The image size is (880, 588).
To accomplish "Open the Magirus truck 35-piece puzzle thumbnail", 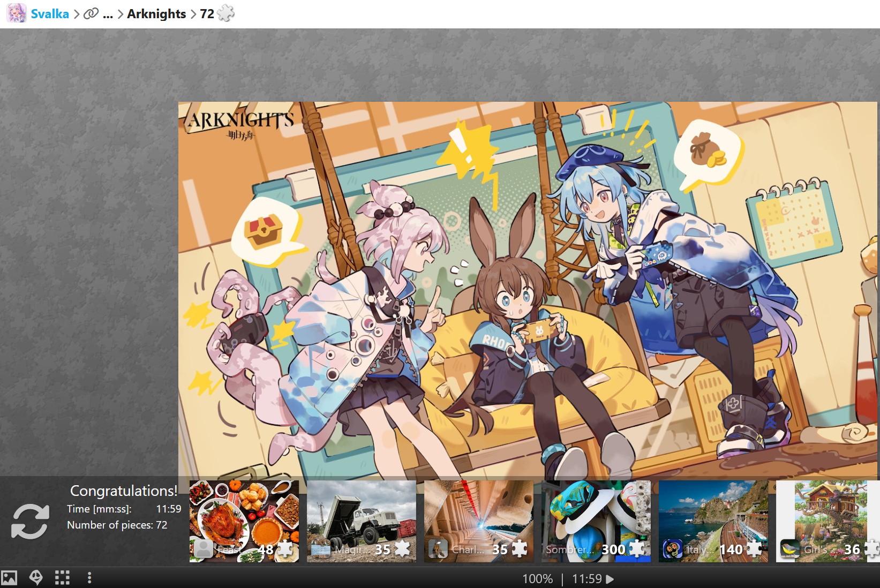I will coord(362,521).
